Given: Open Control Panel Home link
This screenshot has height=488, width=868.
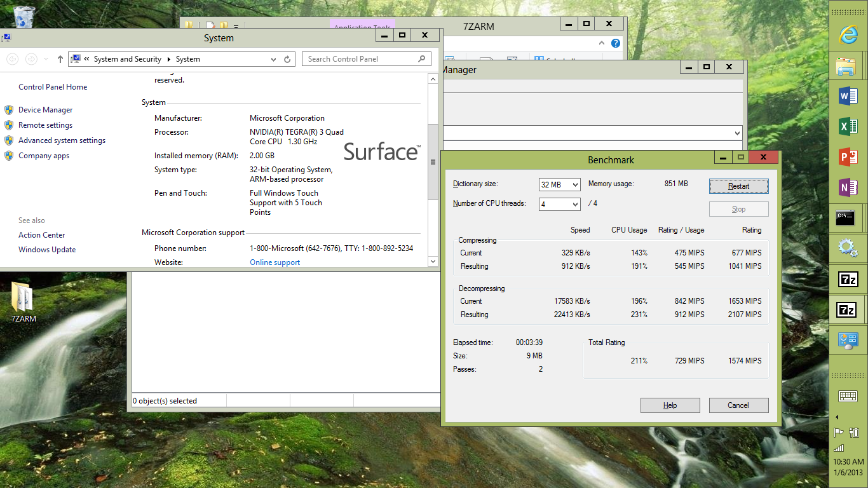Looking at the screenshot, I should point(53,87).
